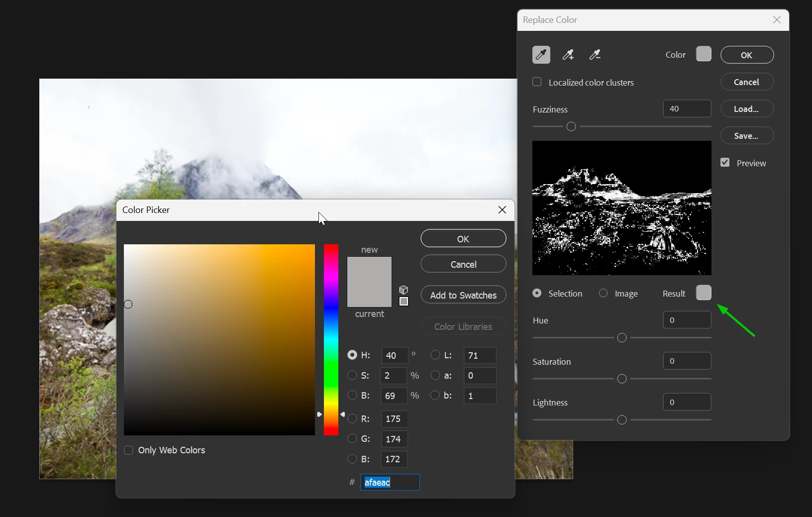Close the Color Picker dialog
This screenshot has height=517, width=812.
coord(502,210)
